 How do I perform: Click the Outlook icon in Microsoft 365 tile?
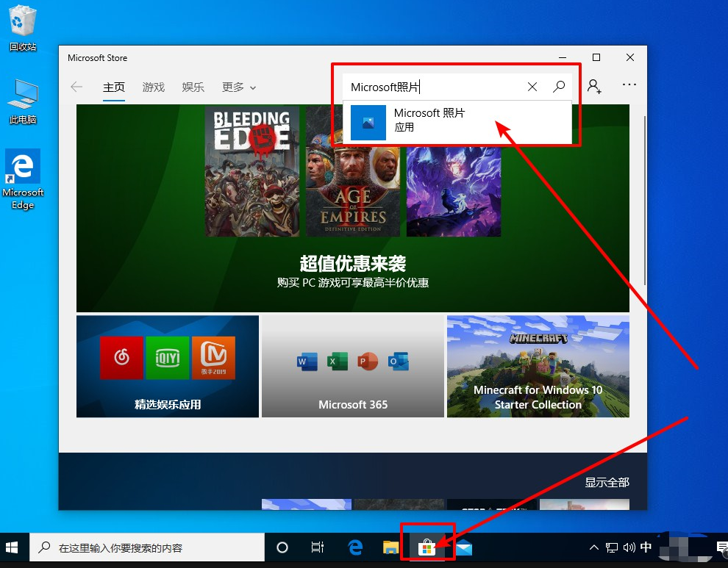click(399, 362)
